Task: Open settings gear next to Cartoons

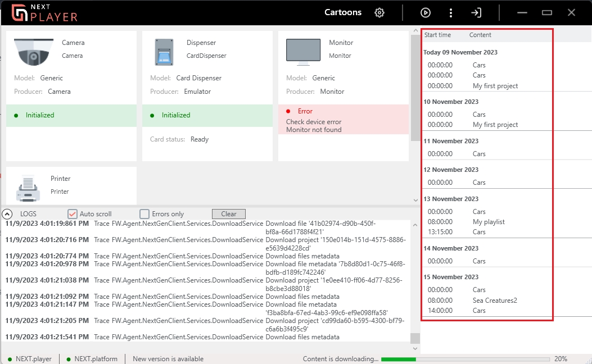Action: [379, 12]
